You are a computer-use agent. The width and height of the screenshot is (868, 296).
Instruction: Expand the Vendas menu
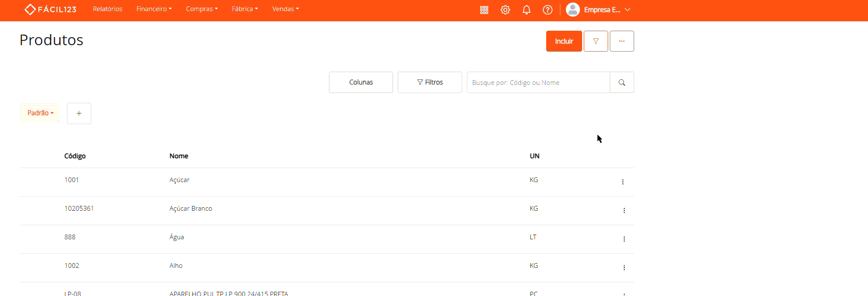pos(285,9)
